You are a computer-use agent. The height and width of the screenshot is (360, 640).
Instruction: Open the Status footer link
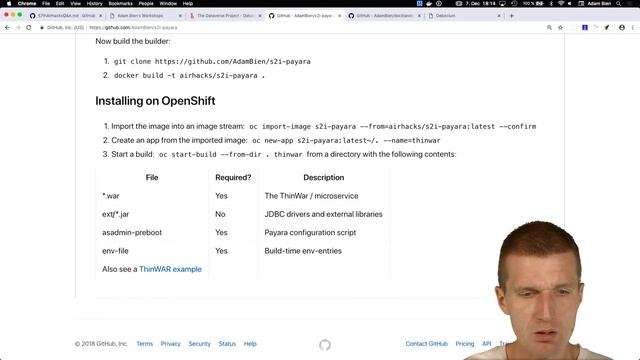coord(227,344)
